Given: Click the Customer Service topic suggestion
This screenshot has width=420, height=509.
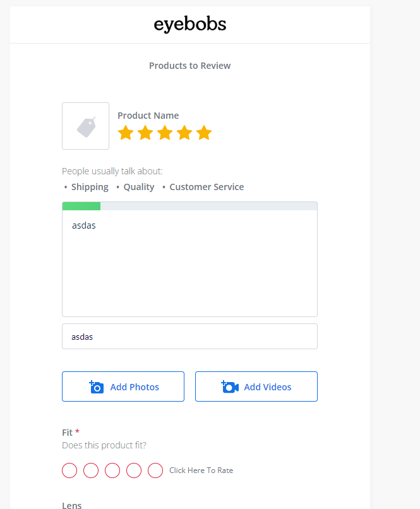Looking at the screenshot, I should 207,187.
